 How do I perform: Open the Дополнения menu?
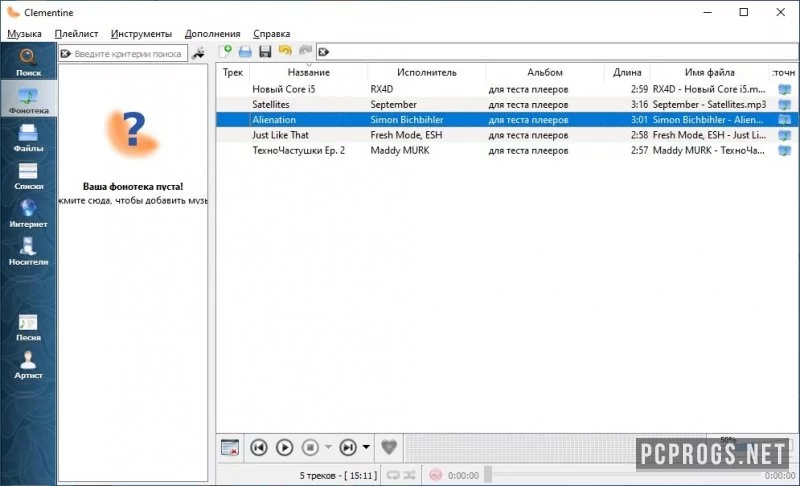(x=212, y=34)
